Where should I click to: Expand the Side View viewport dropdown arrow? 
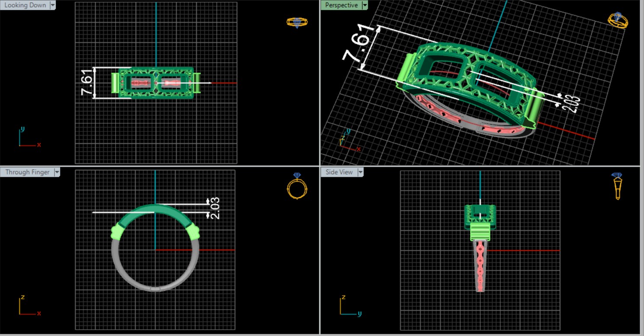360,172
